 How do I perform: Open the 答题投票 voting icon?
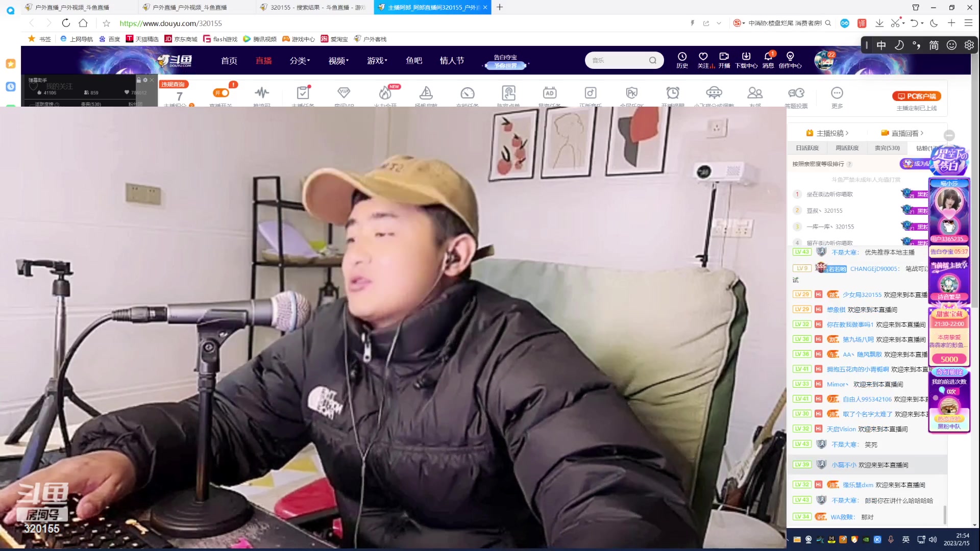796,92
